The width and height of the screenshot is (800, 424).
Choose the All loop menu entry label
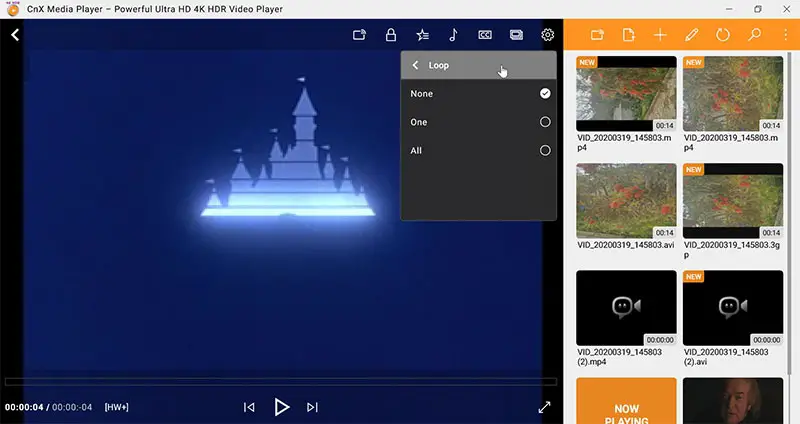(x=416, y=151)
